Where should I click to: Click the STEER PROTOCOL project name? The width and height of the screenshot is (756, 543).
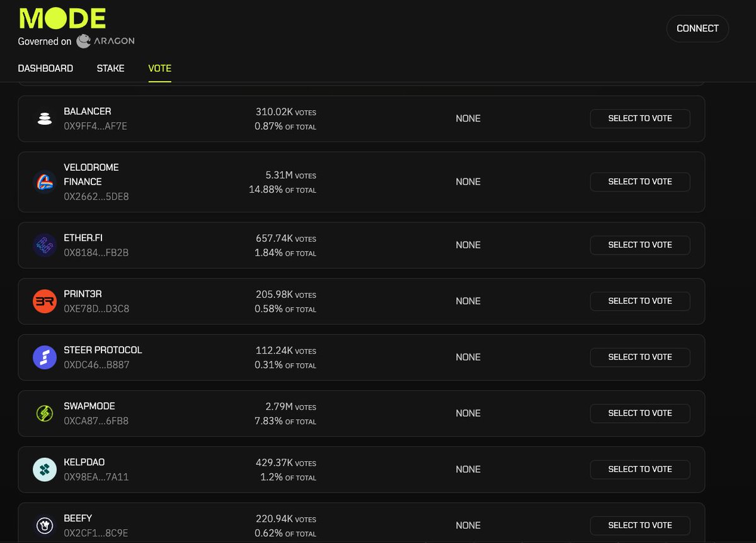click(x=103, y=350)
